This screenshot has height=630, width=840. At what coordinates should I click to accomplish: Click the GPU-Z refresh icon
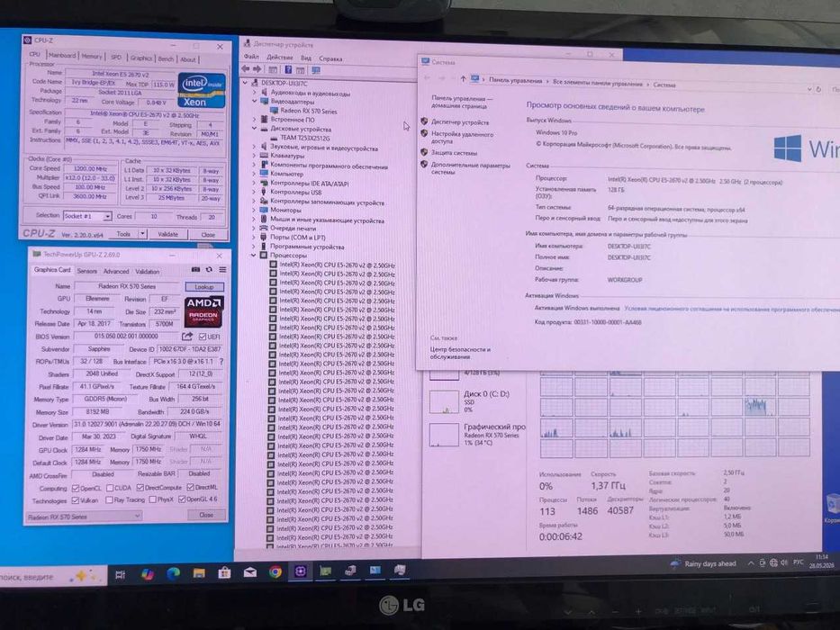coord(209,270)
